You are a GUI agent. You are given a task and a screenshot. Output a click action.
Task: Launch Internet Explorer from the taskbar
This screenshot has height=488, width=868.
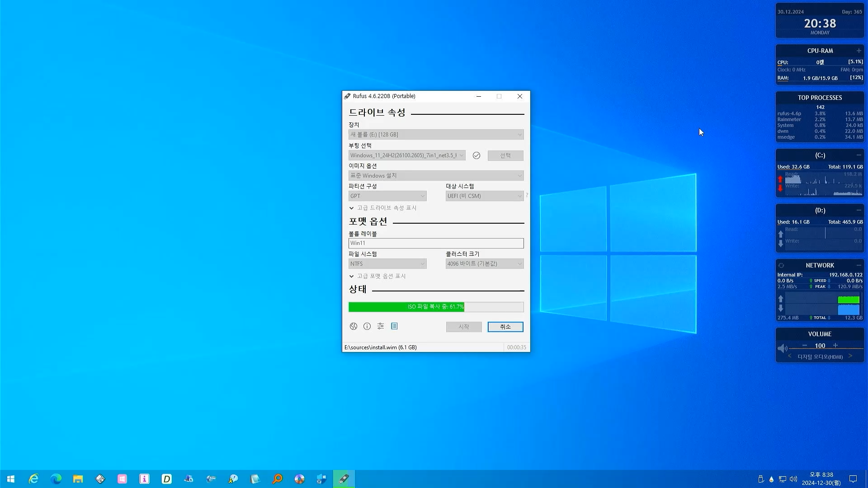tap(33, 479)
